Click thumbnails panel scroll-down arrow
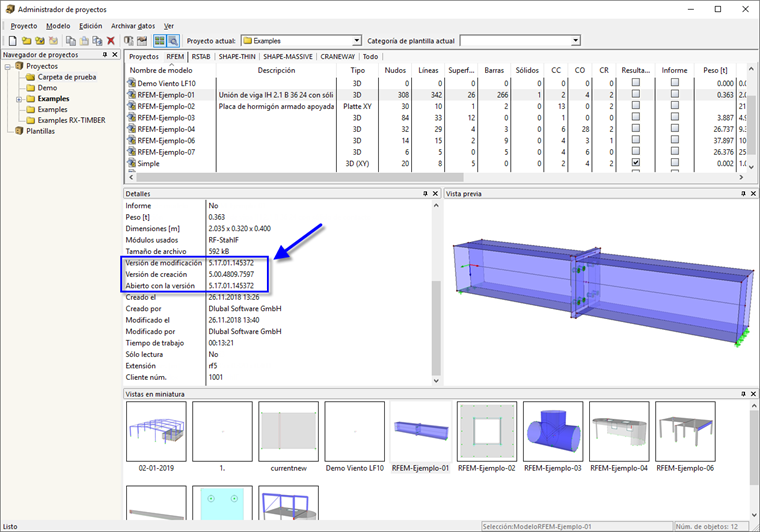The image size is (760, 532). (x=754, y=515)
